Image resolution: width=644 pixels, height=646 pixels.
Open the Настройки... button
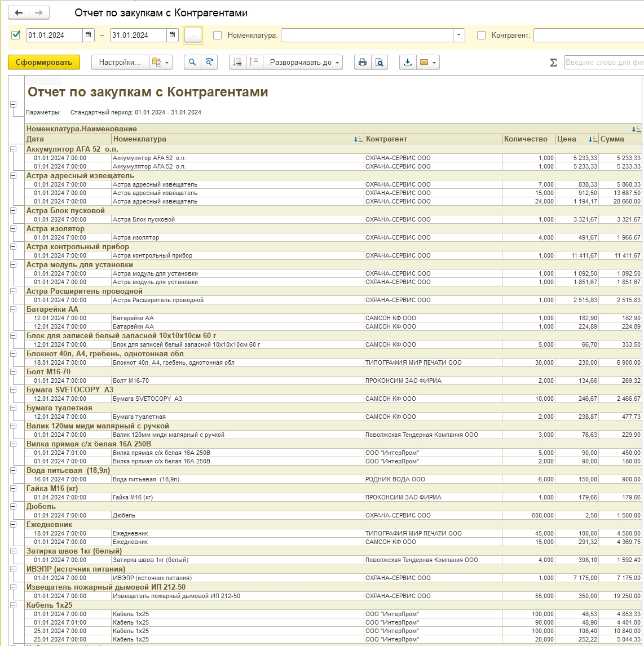click(120, 62)
